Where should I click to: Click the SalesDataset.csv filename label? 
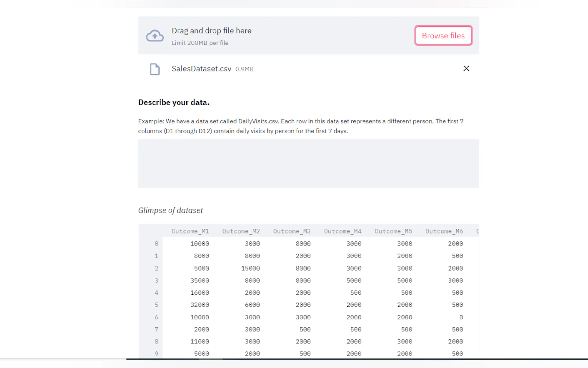[201, 69]
